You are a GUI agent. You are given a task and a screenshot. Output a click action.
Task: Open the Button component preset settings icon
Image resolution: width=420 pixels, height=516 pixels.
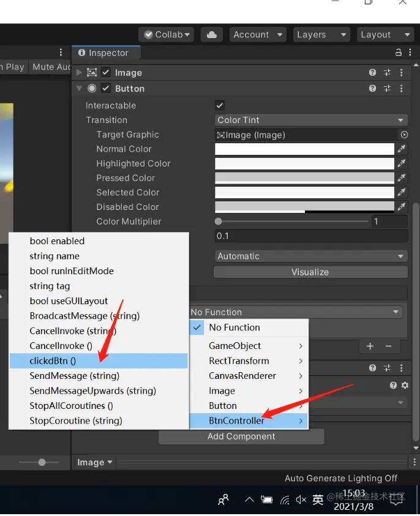click(x=387, y=88)
